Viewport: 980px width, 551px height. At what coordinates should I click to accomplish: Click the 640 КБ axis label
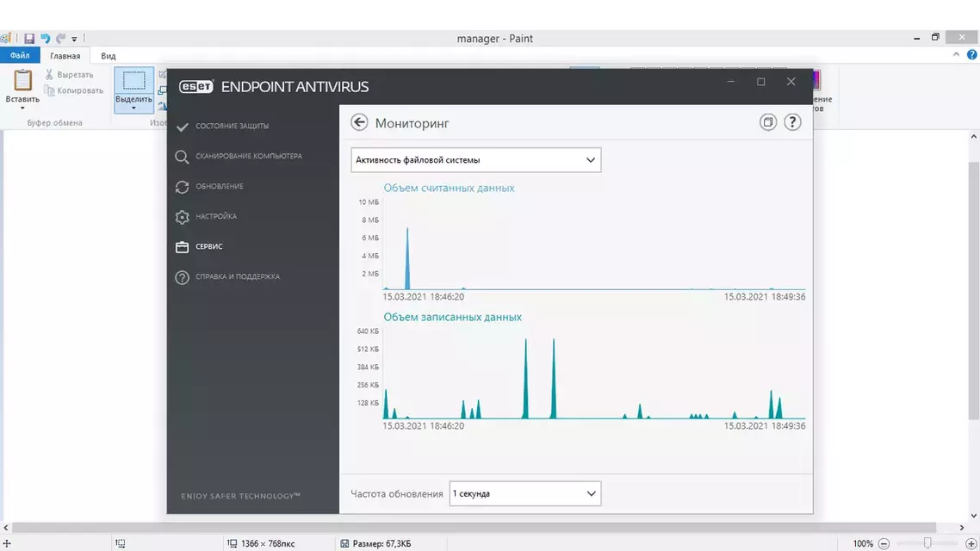point(368,331)
